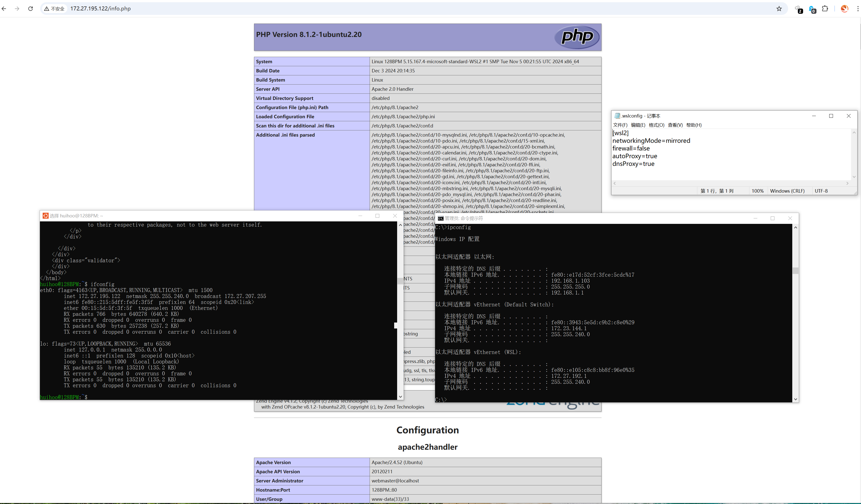Bookmark this page with the star icon
Image resolution: width=861 pixels, height=504 pixels.
coord(779,8)
